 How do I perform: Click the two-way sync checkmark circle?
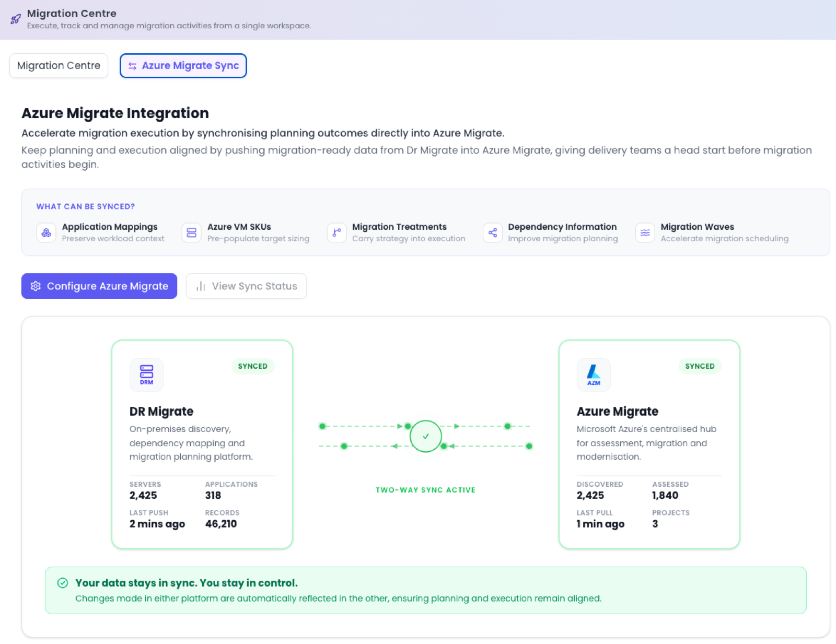pyautogui.click(x=426, y=436)
